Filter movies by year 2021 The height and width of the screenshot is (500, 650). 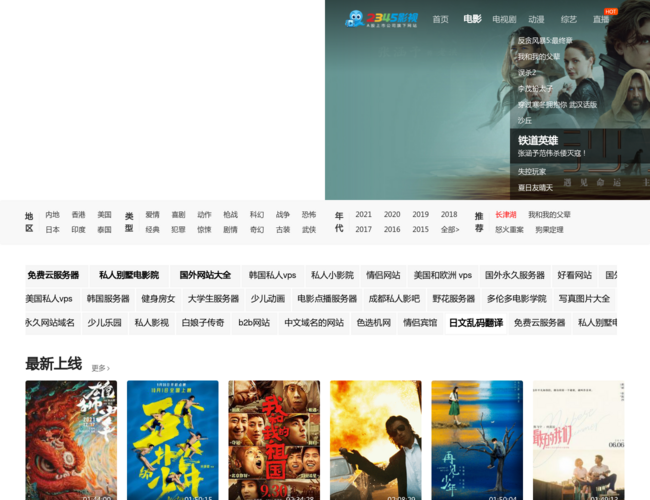point(364,214)
